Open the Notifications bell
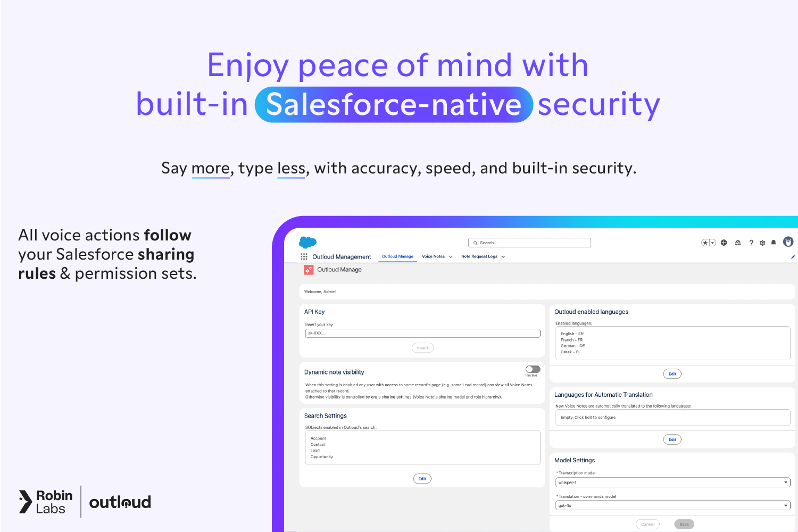 point(774,243)
